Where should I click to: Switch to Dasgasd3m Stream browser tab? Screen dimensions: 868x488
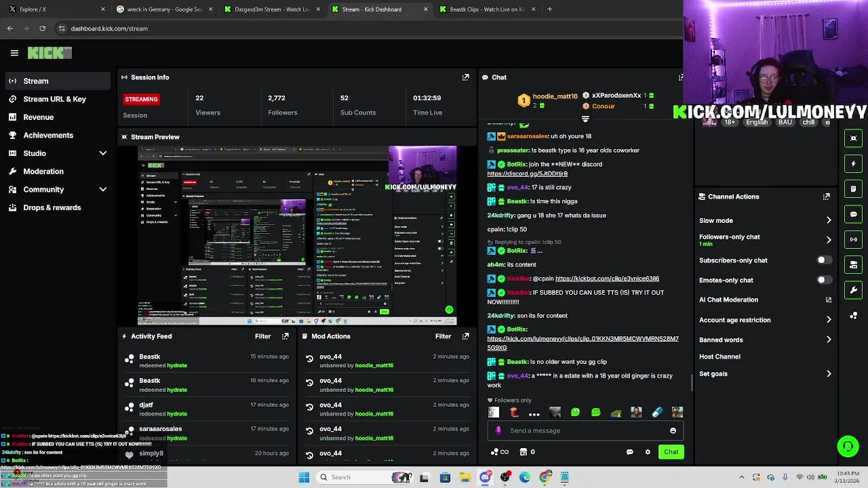[271, 9]
